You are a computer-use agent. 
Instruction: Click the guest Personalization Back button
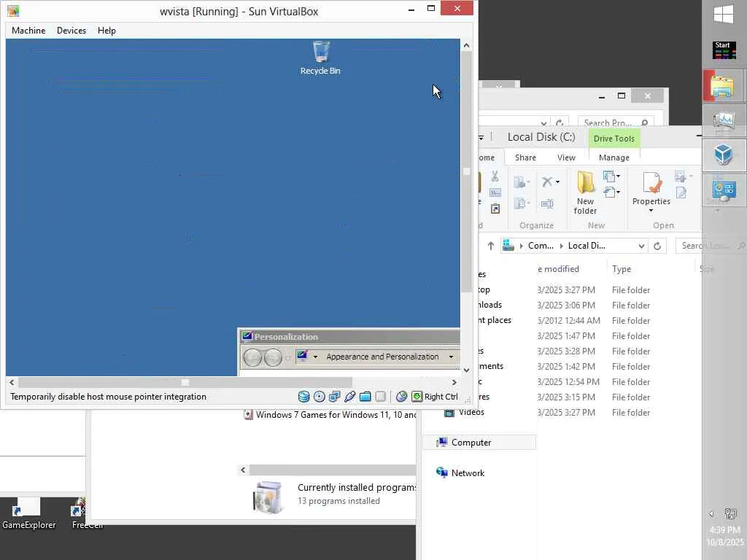[252, 357]
